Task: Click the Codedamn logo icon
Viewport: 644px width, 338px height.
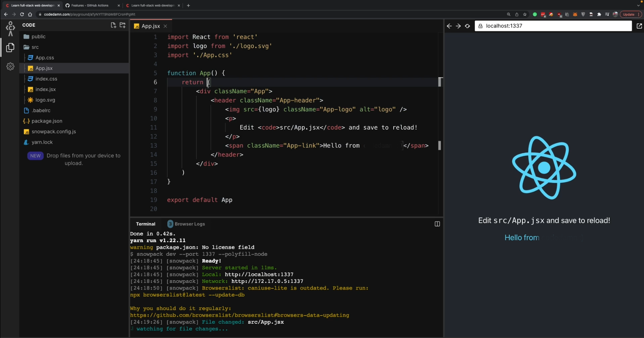Action: (x=10, y=29)
